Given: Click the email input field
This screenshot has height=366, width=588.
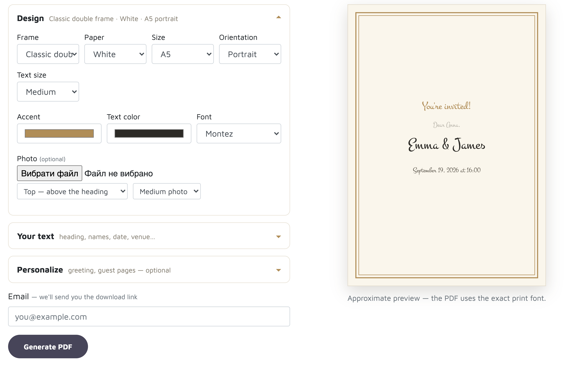Looking at the screenshot, I should [149, 316].
